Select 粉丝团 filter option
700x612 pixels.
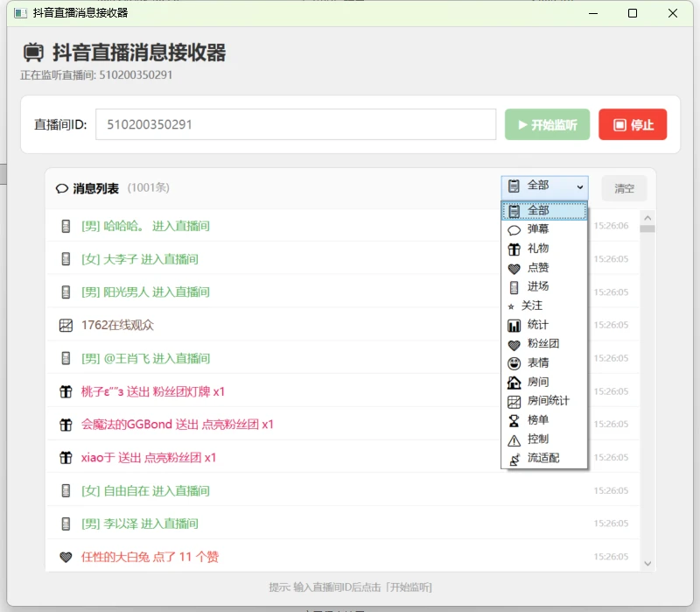(544, 343)
